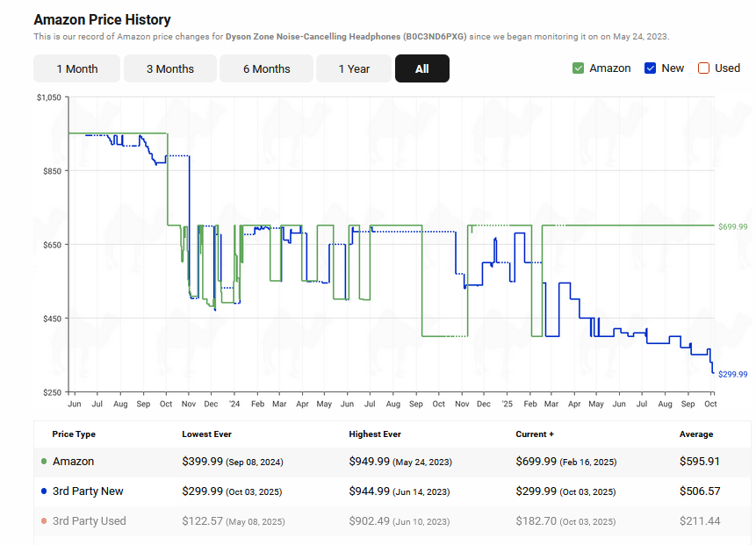
Task: Click the green $699.99 chart price label
Action: tap(732, 226)
